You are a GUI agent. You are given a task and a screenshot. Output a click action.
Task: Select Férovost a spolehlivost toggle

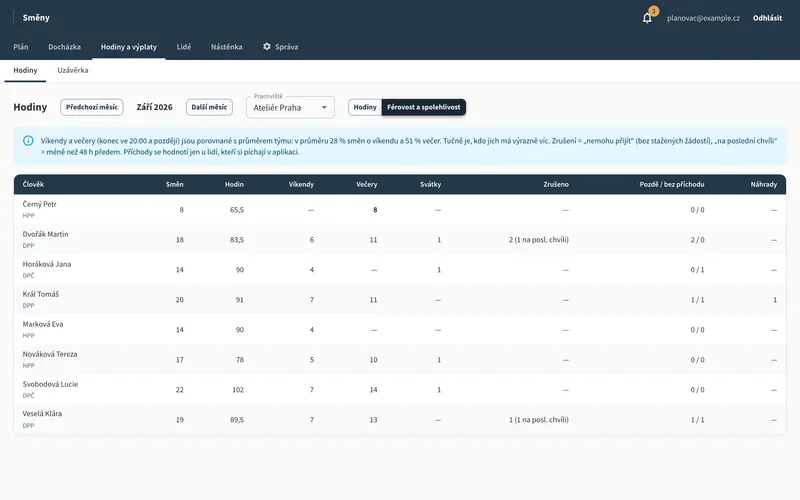click(x=423, y=107)
